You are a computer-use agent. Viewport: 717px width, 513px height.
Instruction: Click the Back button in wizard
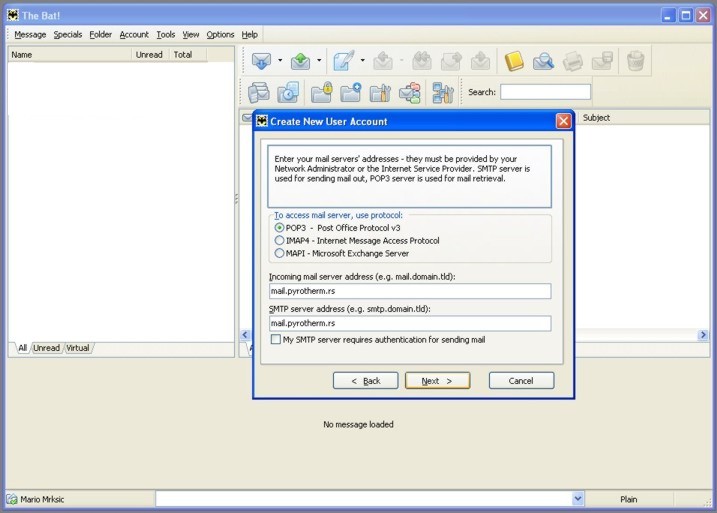click(366, 380)
